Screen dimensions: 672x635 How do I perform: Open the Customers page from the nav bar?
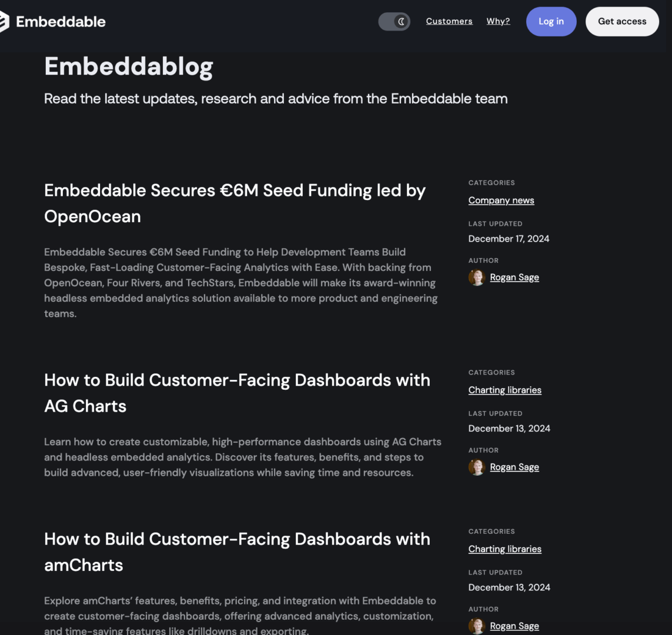pyautogui.click(x=449, y=21)
